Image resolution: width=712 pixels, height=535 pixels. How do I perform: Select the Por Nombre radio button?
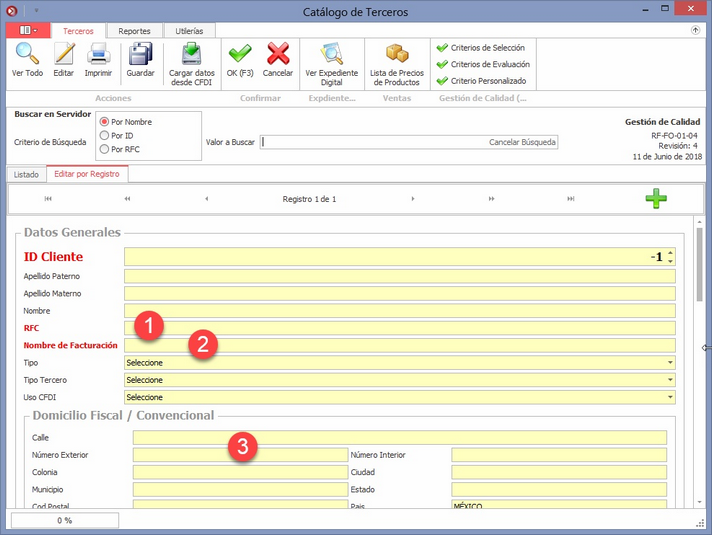104,121
